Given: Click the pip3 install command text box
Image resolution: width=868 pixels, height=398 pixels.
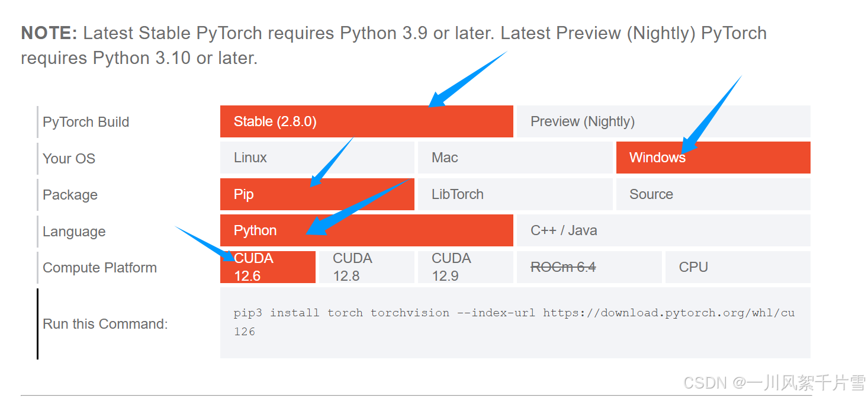Looking at the screenshot, I should (x=515, y=323).
